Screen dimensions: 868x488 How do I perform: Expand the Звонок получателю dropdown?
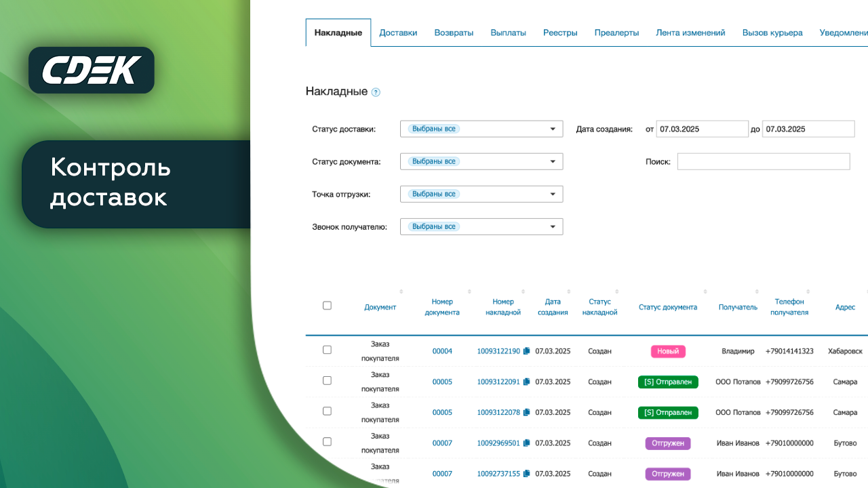pos(481,226)
